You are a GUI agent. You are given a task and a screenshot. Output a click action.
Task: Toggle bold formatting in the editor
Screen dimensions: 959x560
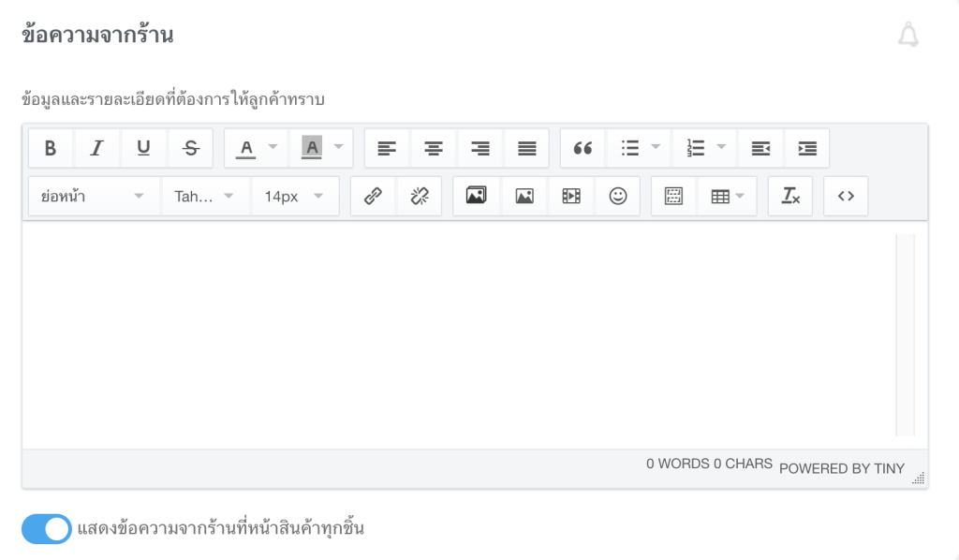point(51,148)
